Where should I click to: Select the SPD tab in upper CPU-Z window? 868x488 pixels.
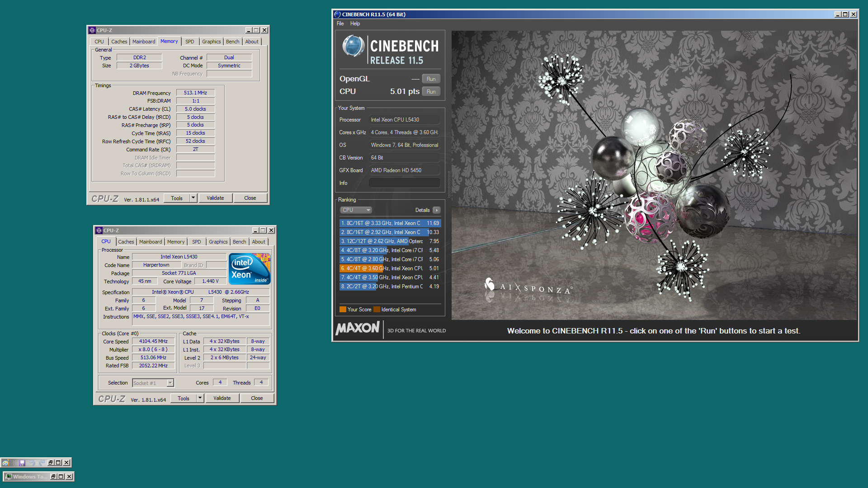(x=189, y=42)
